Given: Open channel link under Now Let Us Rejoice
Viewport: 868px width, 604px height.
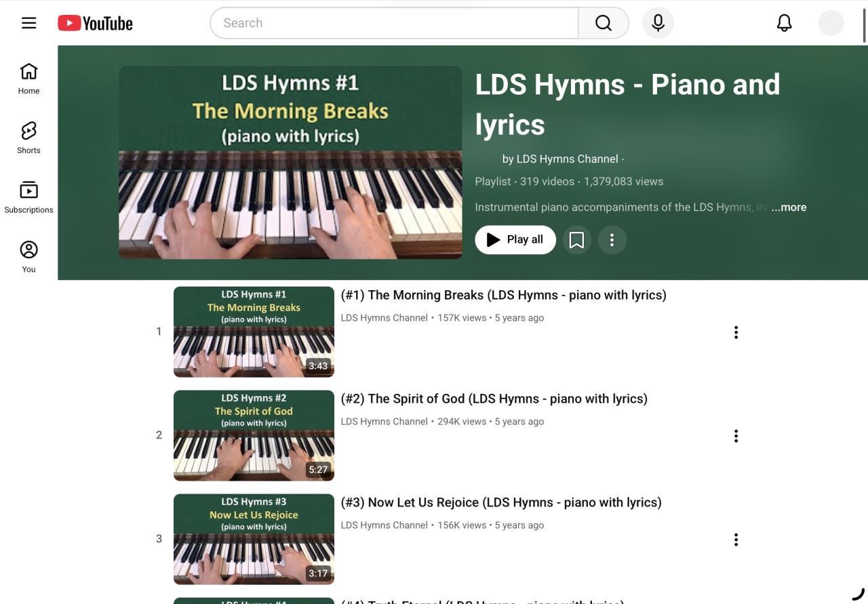Looking at the screenshot, I should (384, 525).
